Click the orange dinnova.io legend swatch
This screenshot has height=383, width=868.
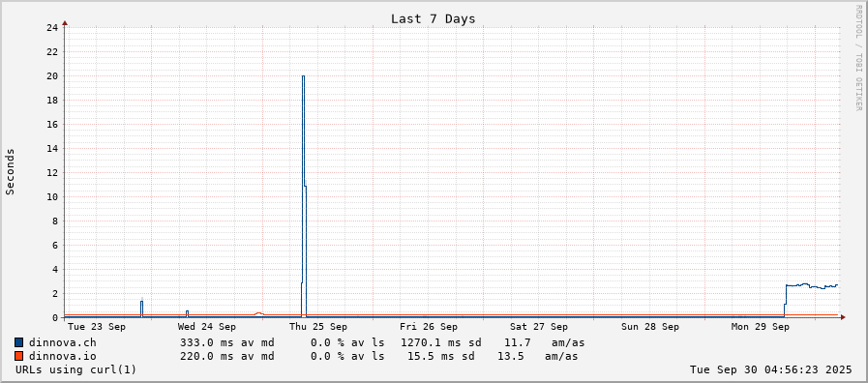pyautogui.click(x=19, y=356)
